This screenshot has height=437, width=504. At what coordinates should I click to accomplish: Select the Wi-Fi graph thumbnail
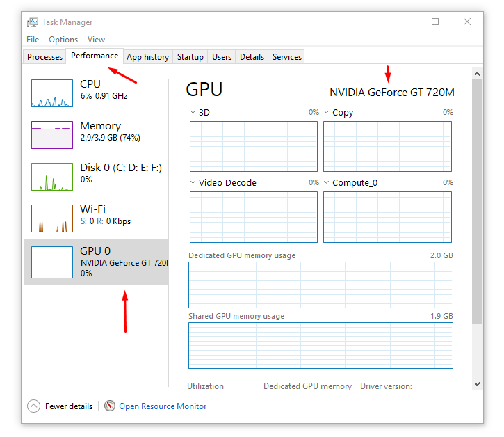[x=52, y=218]
